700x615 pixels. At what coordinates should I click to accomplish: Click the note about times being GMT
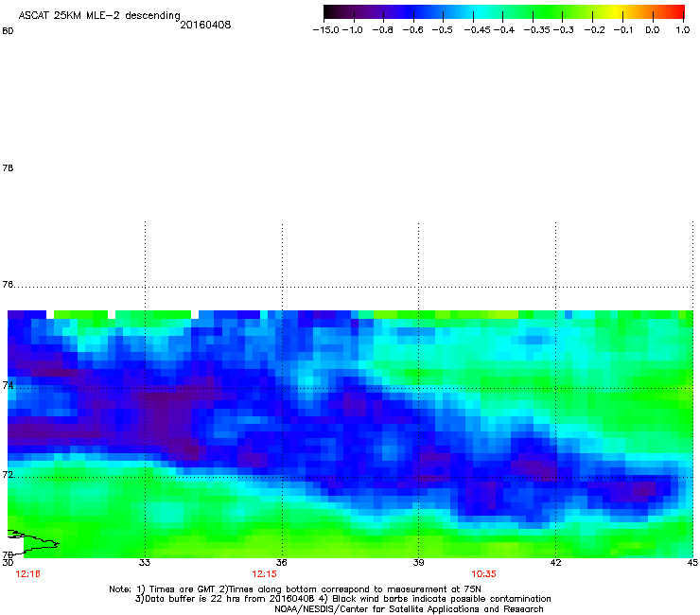tap(295, 589)
